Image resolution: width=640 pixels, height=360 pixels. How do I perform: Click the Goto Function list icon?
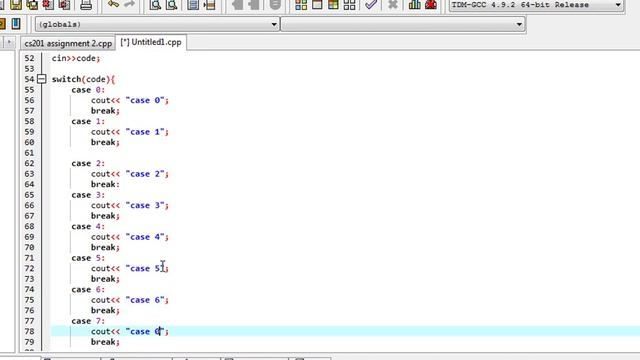(193, 5)
